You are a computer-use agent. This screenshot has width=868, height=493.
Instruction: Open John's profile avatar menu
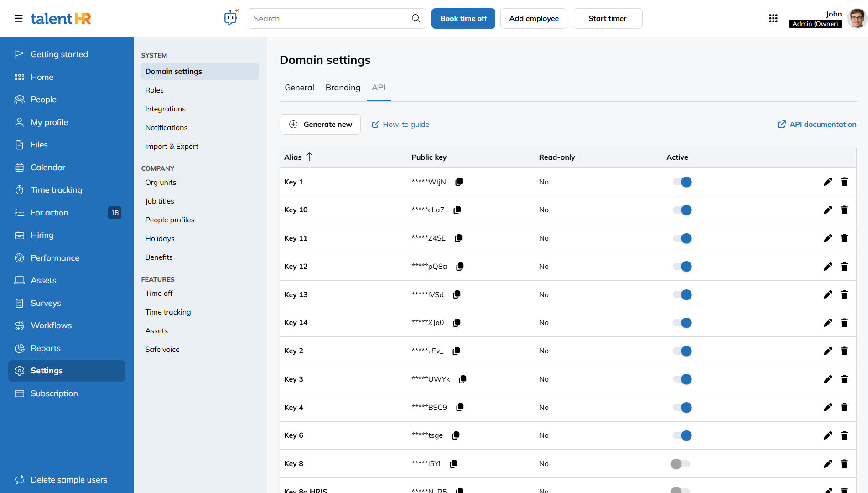coord(857,18)
